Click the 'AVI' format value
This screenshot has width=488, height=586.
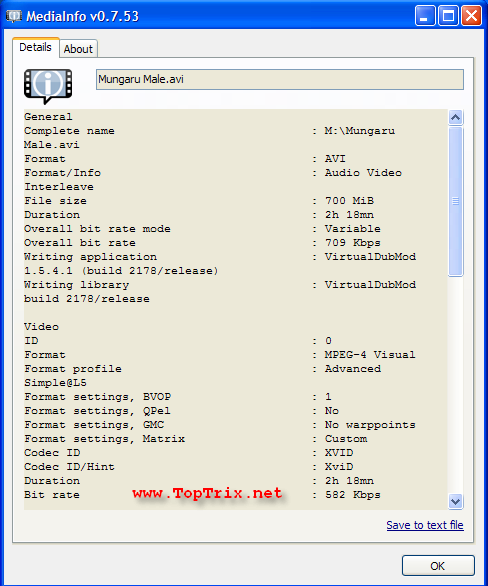coord(335,159)
